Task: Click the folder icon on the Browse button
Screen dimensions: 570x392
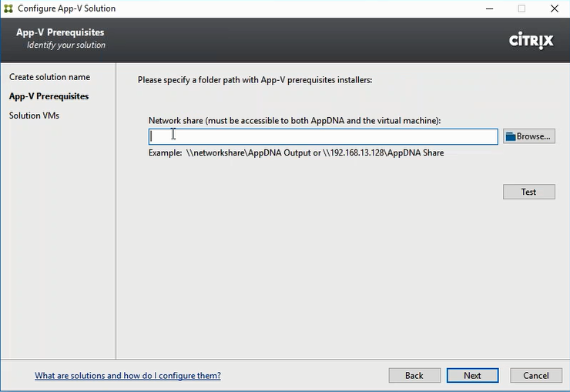Action: [x=510, y=136]
